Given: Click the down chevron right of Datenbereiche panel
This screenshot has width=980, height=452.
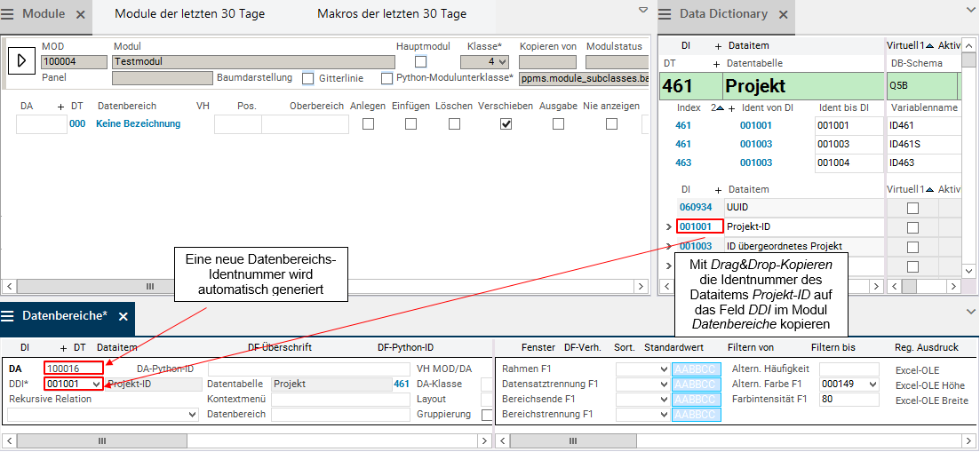Looking at the screenshot, I should [x=970, y=310].
